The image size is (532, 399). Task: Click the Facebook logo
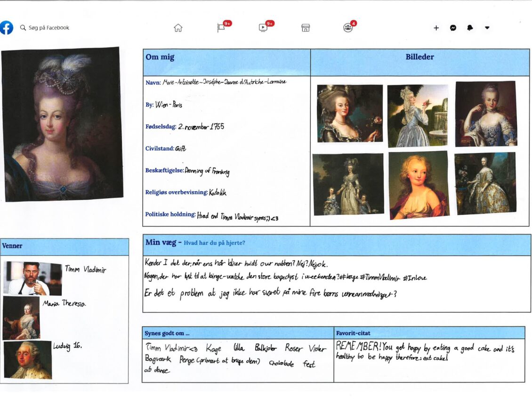[7, 27]
